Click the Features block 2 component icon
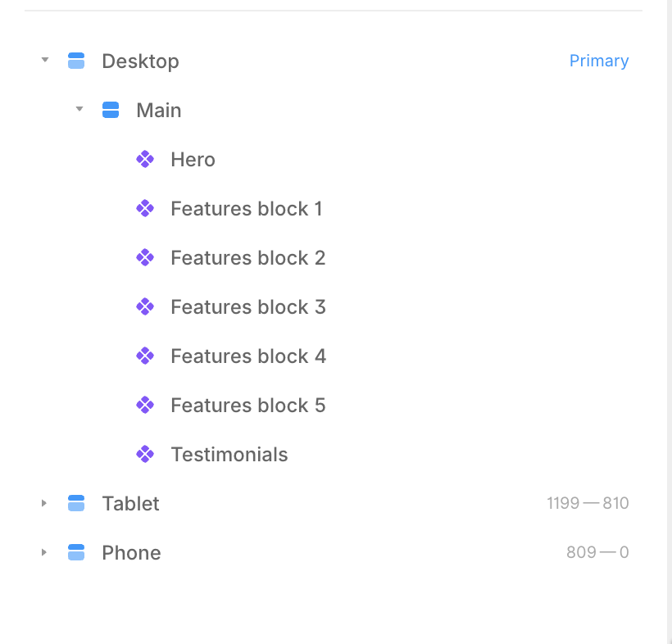 (145, 257)
